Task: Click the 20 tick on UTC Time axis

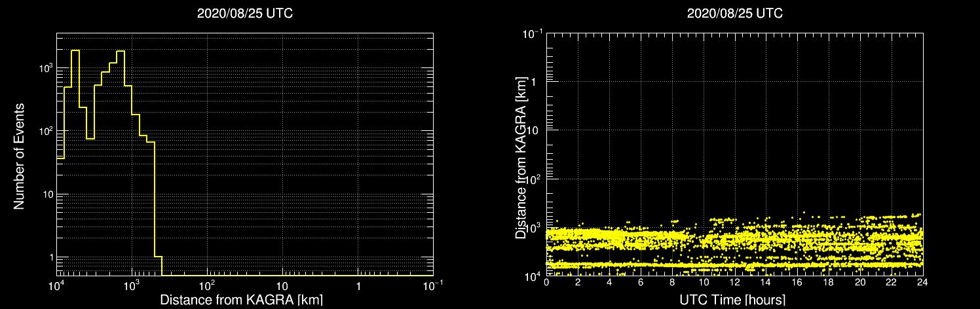Action: (860, 282)
